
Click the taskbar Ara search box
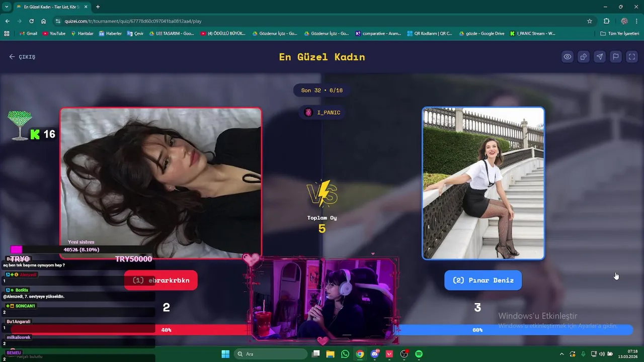pyautogui.click(x=272, y=354)
